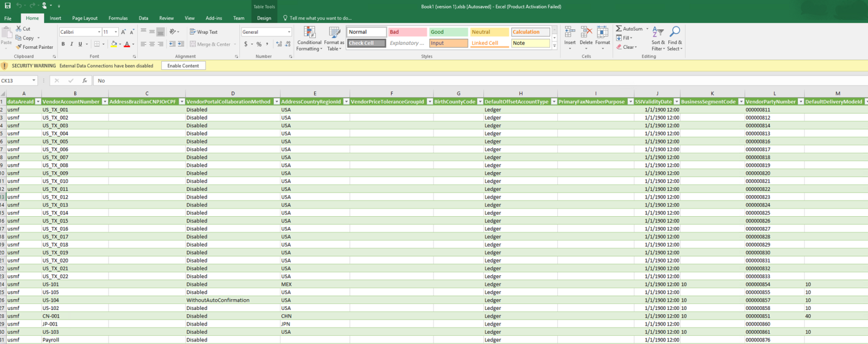Switch to the Page Layout tab
Viewport: 868px width, 344px height.
85,18
